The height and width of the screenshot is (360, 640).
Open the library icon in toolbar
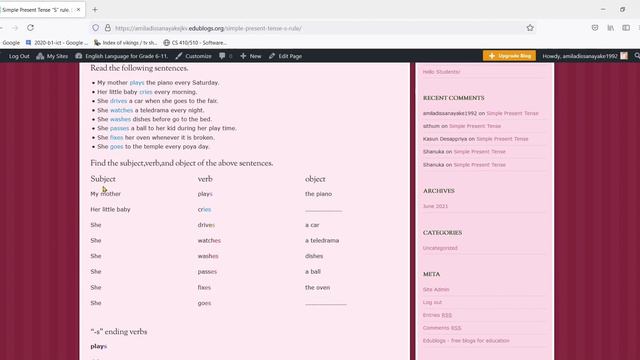click(611, 28)
